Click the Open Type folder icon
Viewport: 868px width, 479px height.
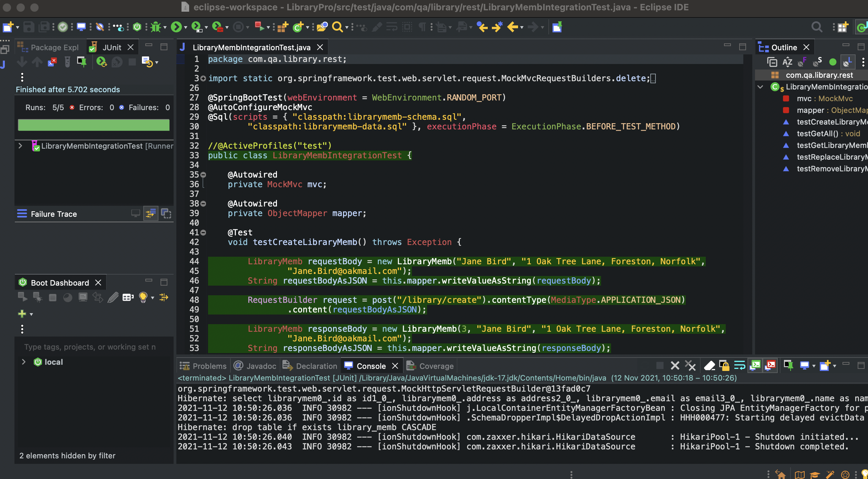[x=322, y=27]
